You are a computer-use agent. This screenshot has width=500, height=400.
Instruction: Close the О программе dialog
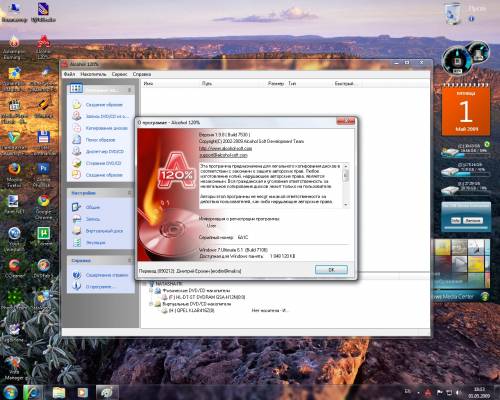pyautogui.click(x=346, y=121)
